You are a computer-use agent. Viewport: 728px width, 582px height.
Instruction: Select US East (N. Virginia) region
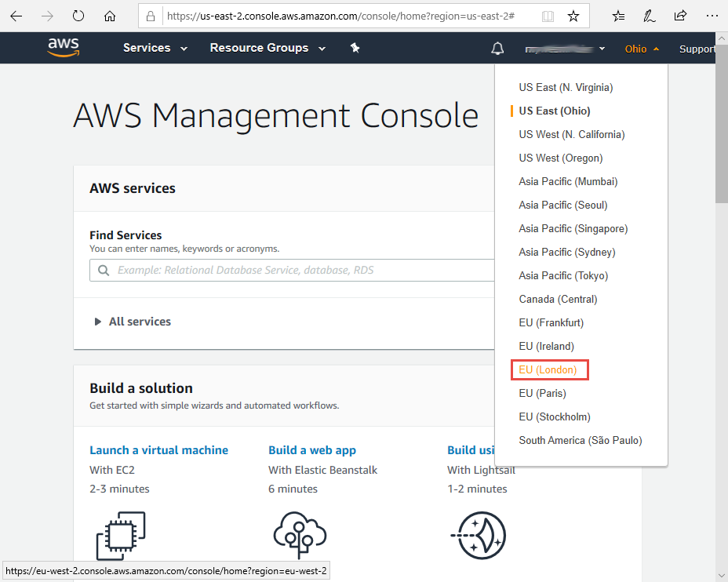[566, 87]
